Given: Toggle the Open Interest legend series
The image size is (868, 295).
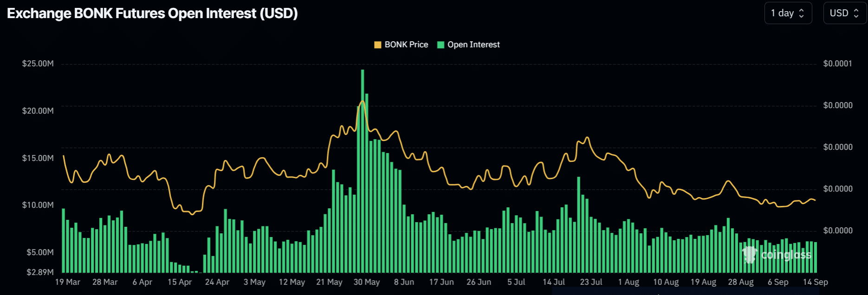Looking at the screenshot, I should click(x=468, y=45).
